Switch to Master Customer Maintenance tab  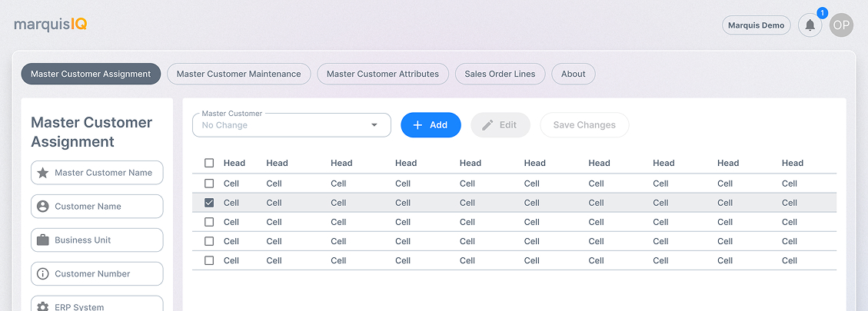238,74
